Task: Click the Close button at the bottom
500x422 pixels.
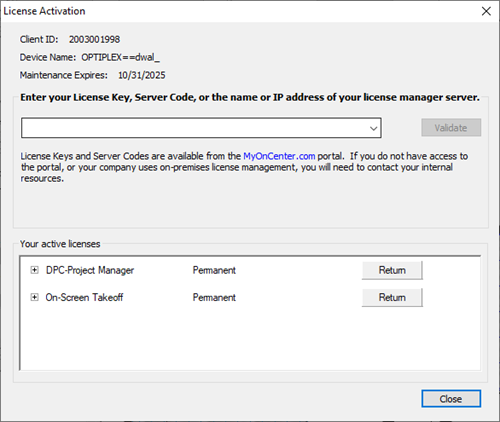Action: coord(451,399)
